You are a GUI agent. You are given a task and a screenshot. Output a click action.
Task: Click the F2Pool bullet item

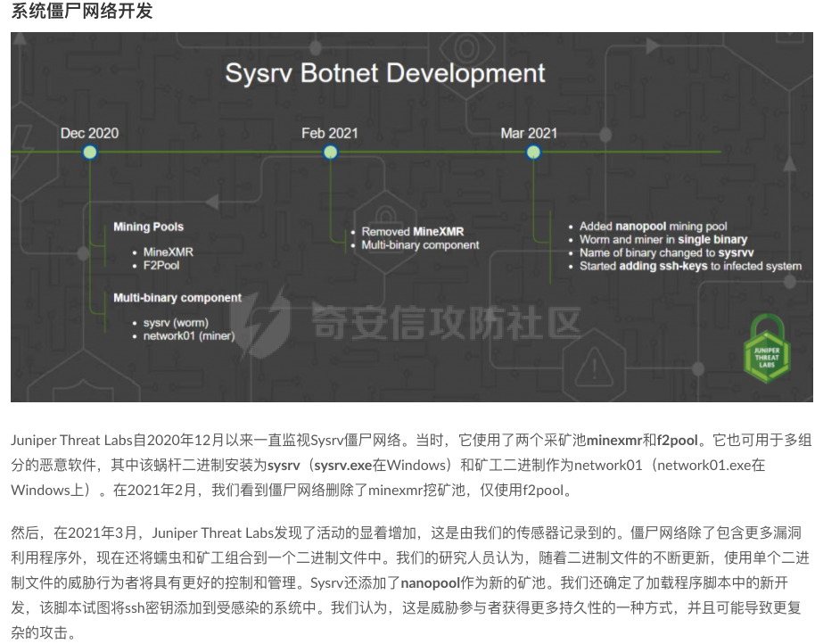pos(161,265)
